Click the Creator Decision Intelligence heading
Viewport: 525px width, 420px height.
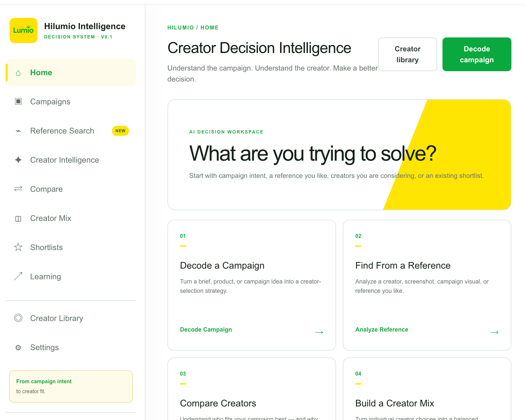[x=259, y=48]
